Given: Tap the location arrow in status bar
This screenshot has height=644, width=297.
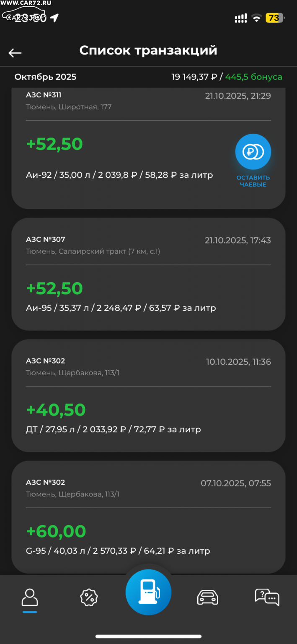Looking at the screenshot, I should click(x=54, y=18).
